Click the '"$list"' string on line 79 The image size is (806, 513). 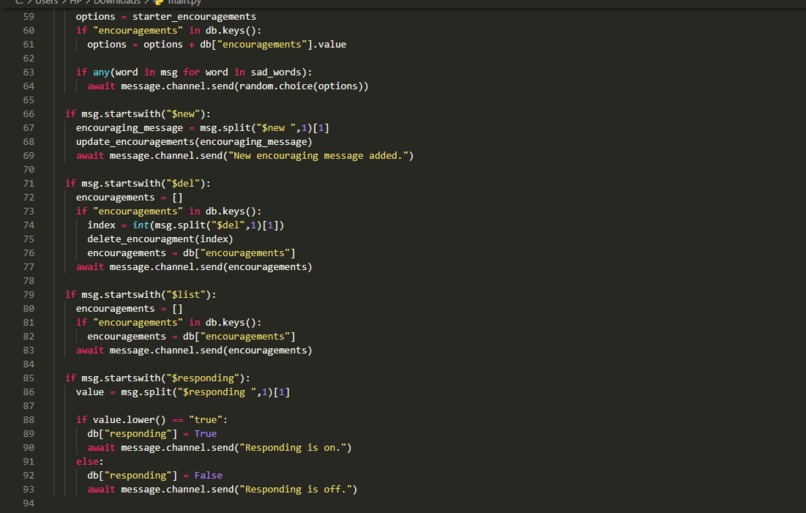click(186, 295)
